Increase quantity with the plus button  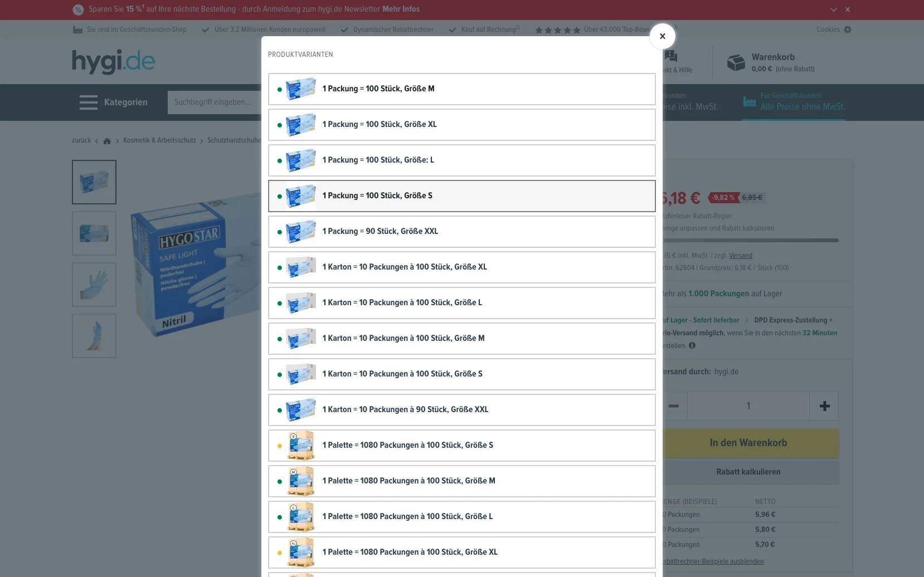[x=824, y=406]
